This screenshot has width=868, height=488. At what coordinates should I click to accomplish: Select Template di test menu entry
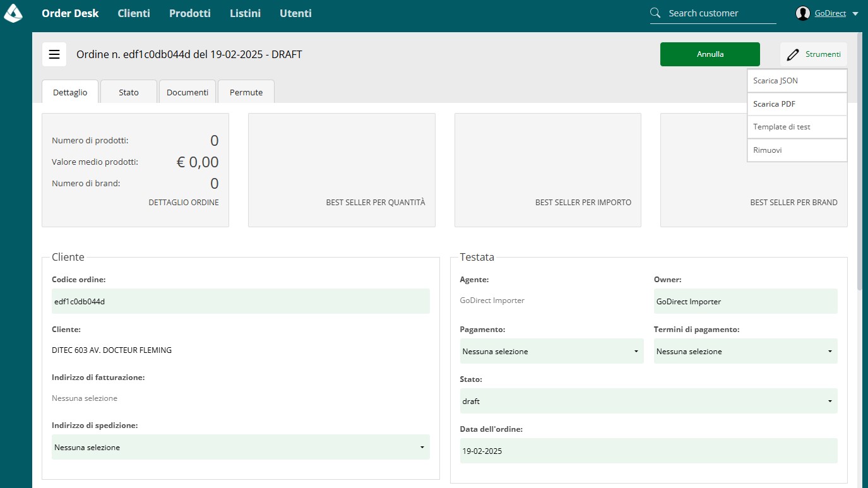click(x=797, y=127)
